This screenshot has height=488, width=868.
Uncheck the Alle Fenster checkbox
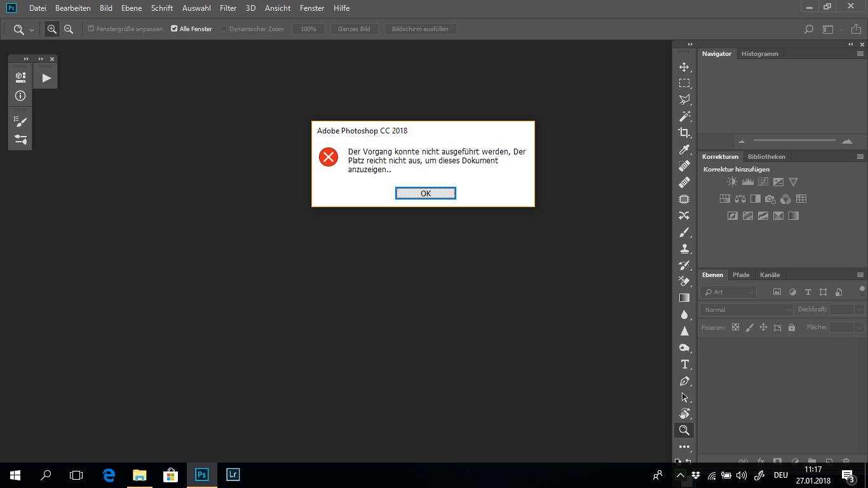[x=174, y=29]
